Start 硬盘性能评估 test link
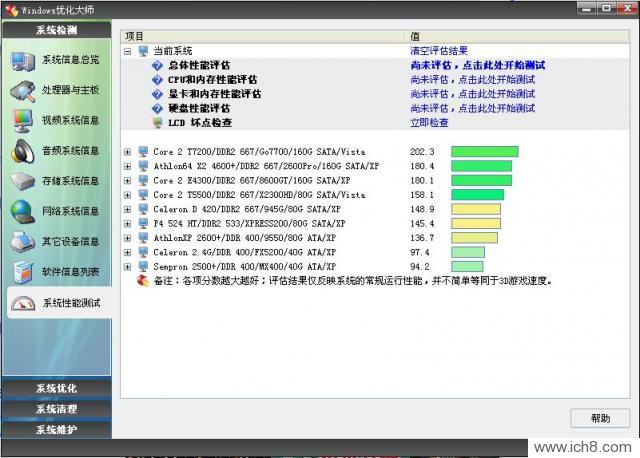Screen dimensions: 640x458 point(473,108)
